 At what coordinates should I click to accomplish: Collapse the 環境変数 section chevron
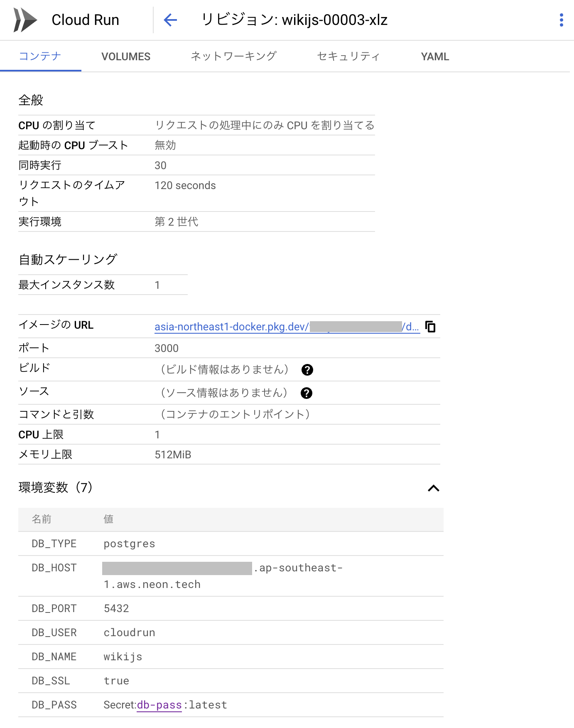pos(434,489)
